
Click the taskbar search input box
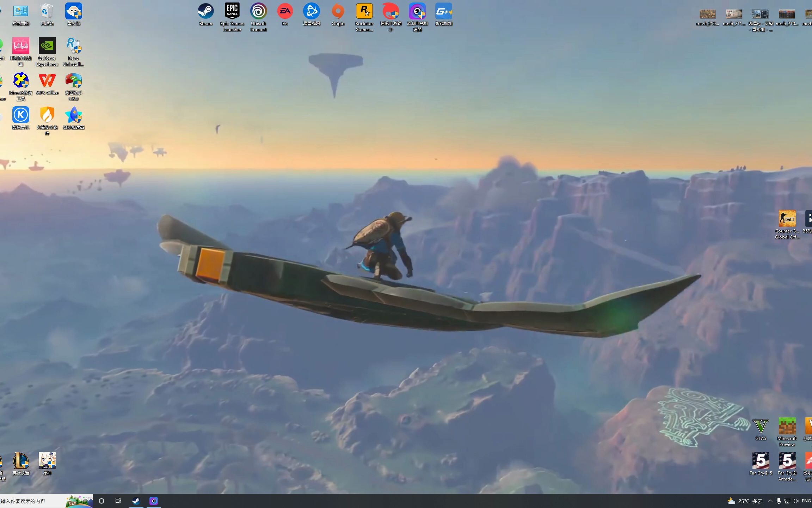coord(32,501)
